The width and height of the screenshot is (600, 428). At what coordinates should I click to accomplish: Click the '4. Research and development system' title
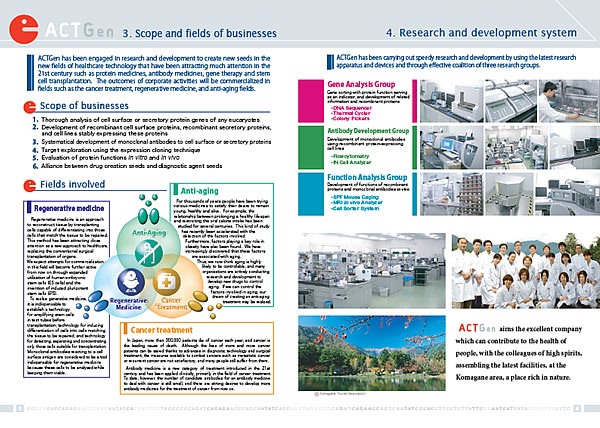(481, 33)
